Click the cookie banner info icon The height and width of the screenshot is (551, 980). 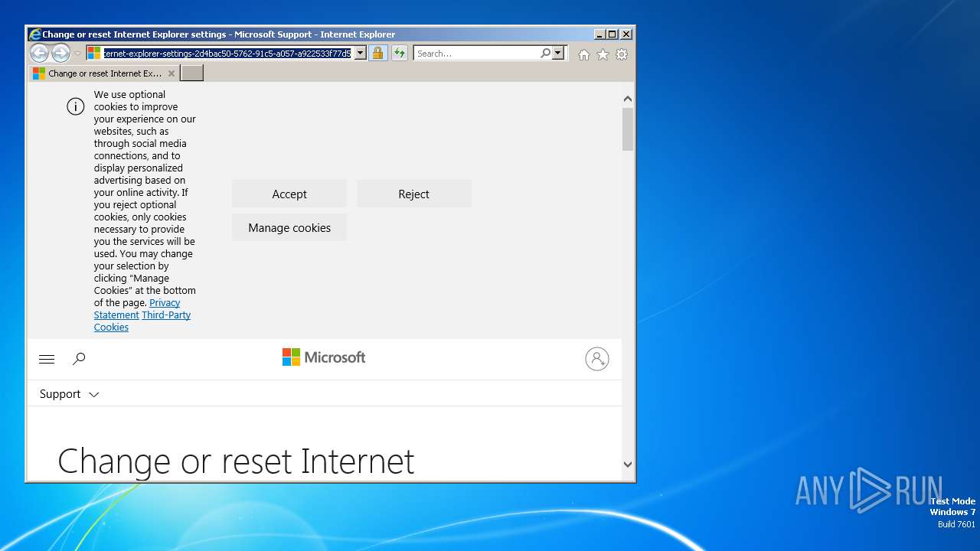75,106
